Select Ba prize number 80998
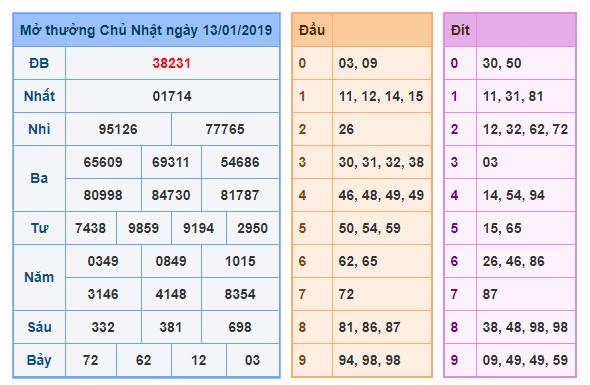This screenshot has height=385, width=590. [103, 195]
